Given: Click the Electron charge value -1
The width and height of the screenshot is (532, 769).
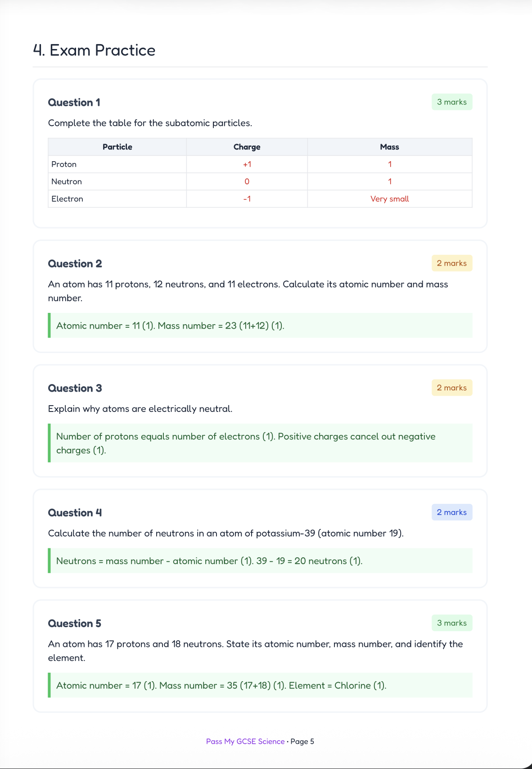Looking at the screenshot, I should point(247,199).
